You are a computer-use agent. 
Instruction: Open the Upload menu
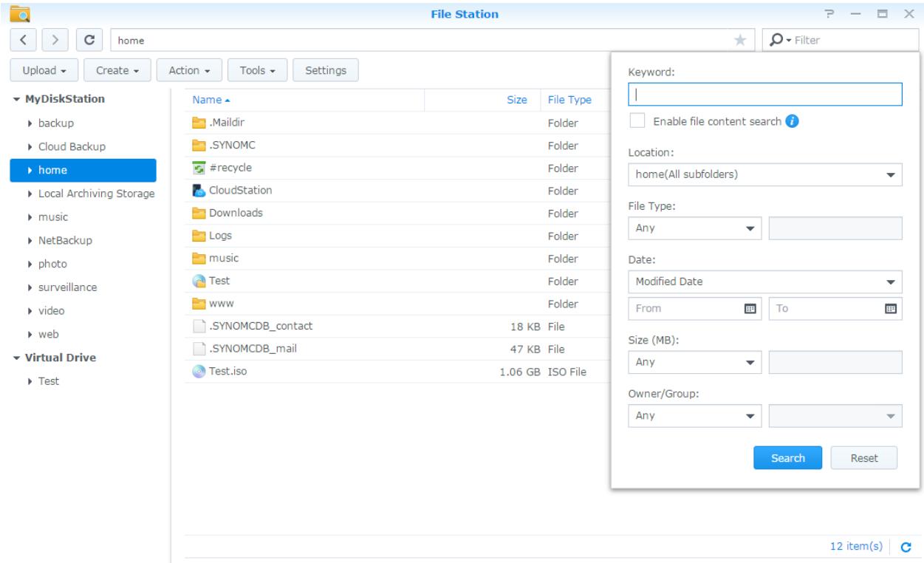[44, 70]
